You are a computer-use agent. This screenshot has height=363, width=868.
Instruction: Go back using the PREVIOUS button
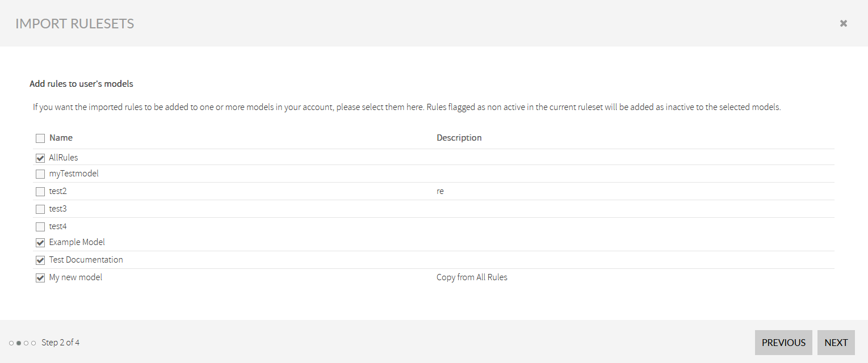tap(783, 342)
